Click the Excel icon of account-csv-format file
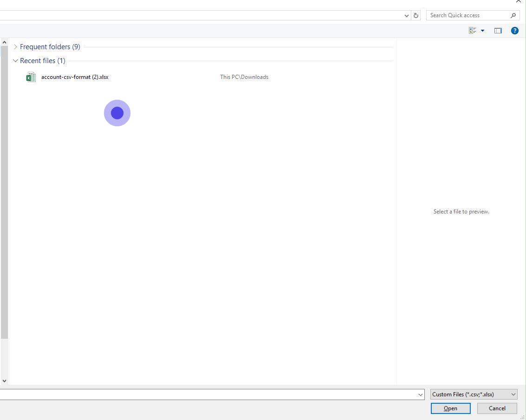Image resolution: width=526 pixels, height=420 pixels. coord(31,77)
